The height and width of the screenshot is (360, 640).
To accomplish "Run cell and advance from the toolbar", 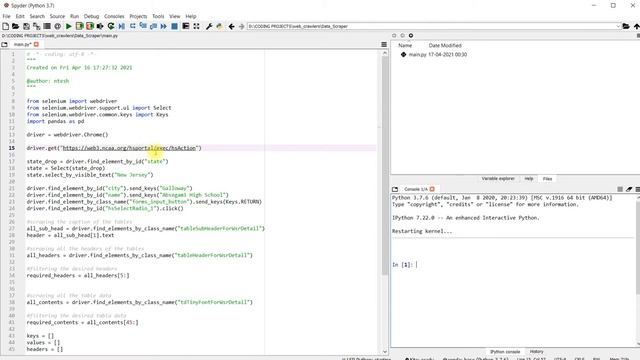I will tap(90, 26).
